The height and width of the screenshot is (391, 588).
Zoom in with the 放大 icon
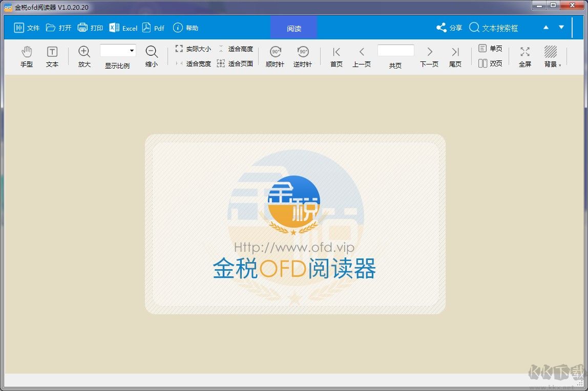click(x=83, y=55)
